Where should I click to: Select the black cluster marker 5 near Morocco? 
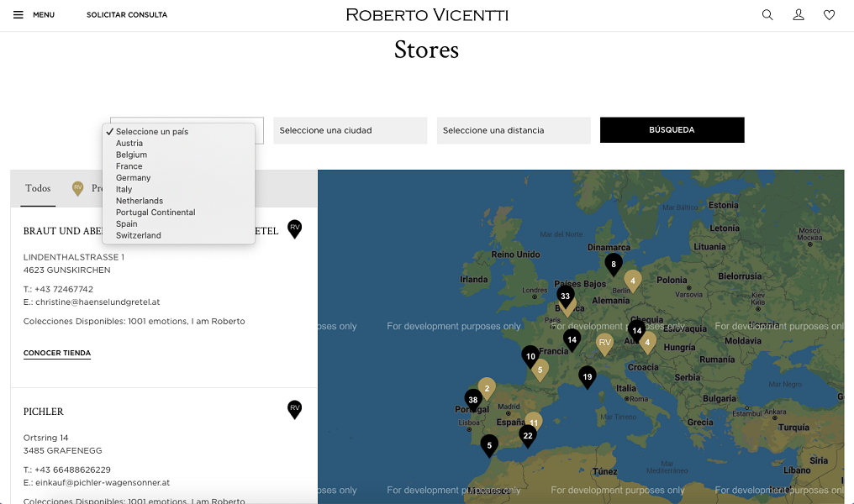coord(489,446)
